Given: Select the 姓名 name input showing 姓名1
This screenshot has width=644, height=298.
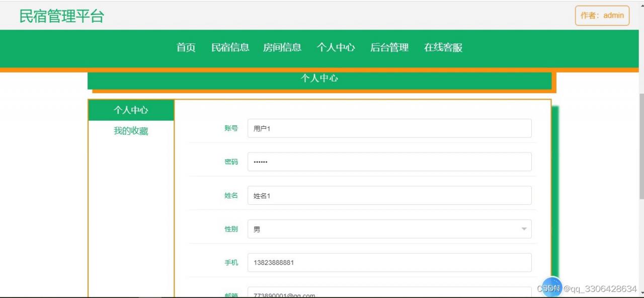Looking at the screenshot, I should coord(388,195).
